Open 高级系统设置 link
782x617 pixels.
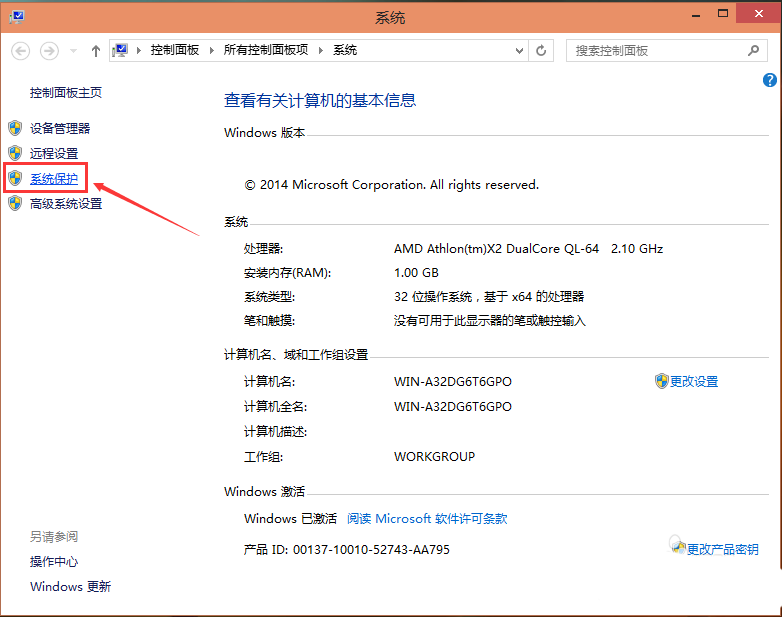[66, 204]
